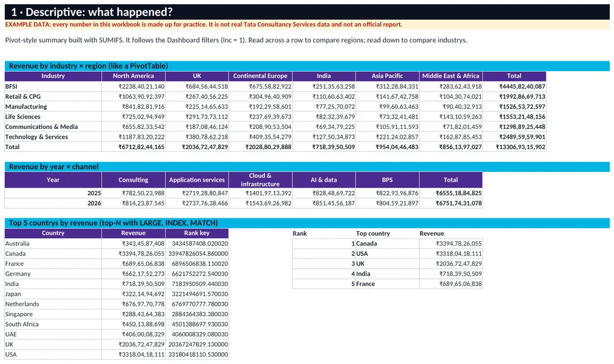The height and width of the screenshot is (364, 614).
Task: Click 2025 total ₹6555,18,84,825
Action: 451,193
